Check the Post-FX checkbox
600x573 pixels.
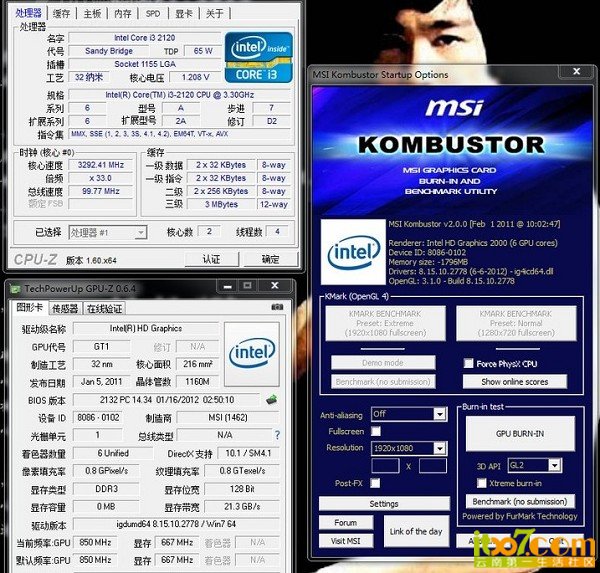coord(376,483)
